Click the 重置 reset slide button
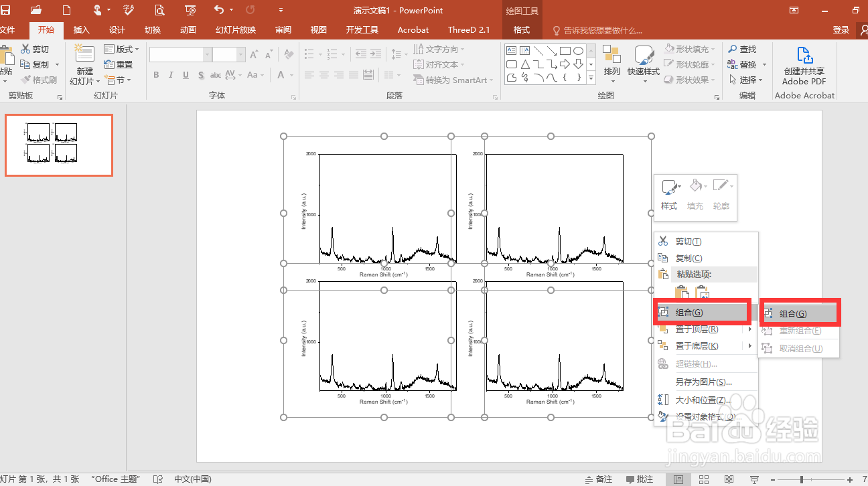868x486 pixels. point(119,65)
